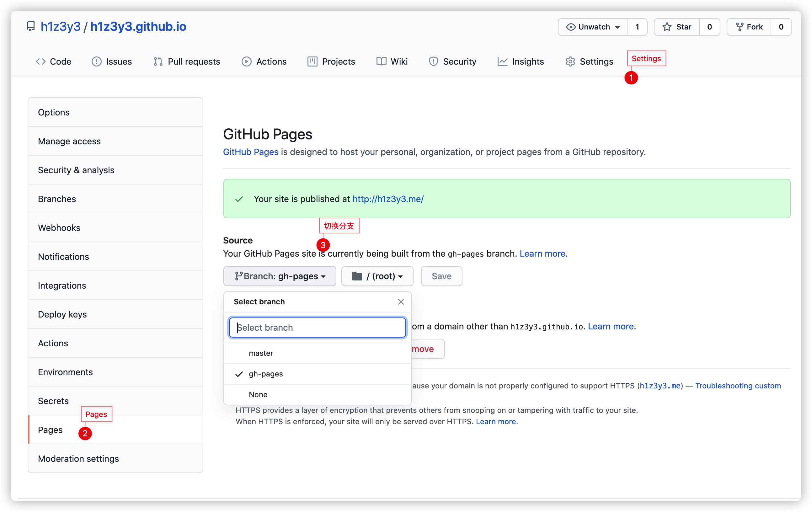
Task: Click the repository book icon beside h1z3y3
Action: (31, 27)
